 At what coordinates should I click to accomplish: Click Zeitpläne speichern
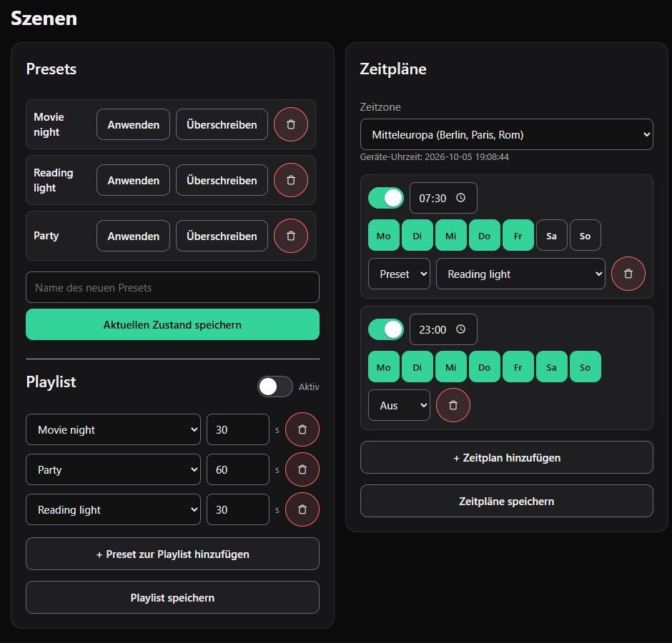pyautogui.click(x=507, y=501)
